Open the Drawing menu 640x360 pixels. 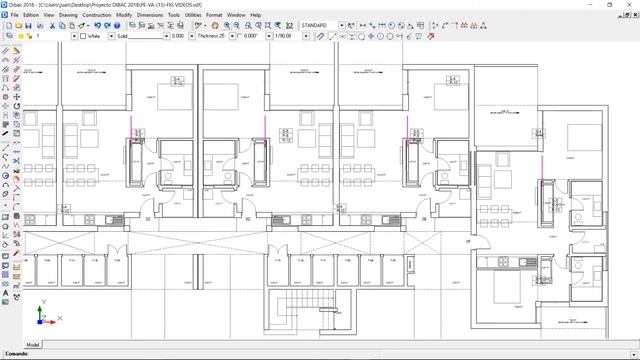point(68,15)
